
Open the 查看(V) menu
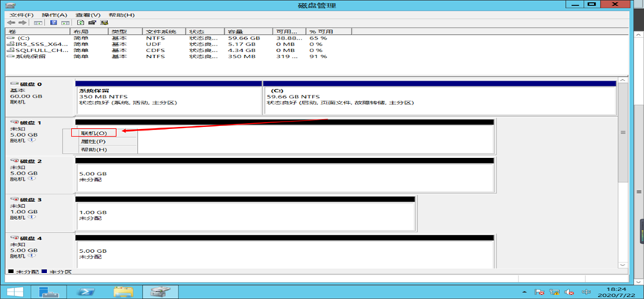coord(88,15)
